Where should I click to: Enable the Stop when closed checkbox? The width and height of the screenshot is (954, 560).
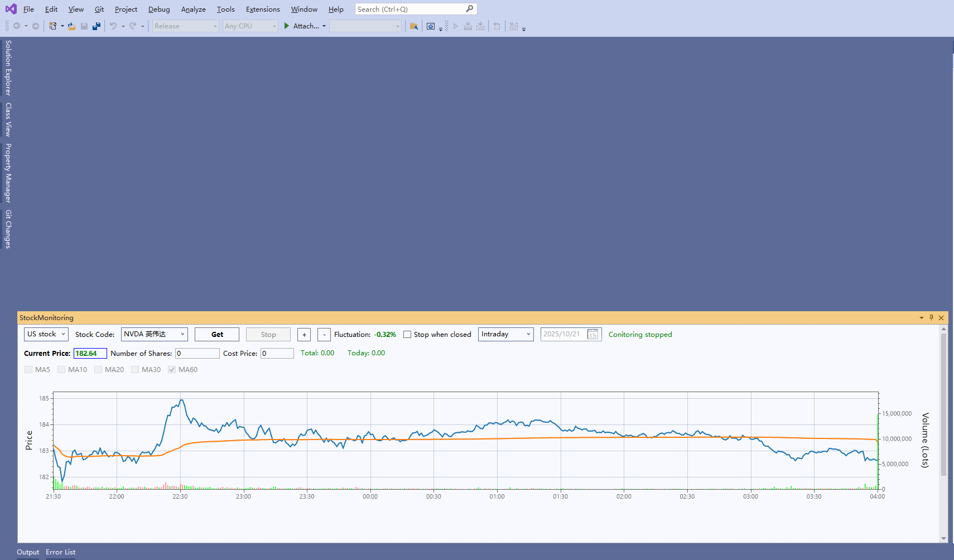(407, 335)
